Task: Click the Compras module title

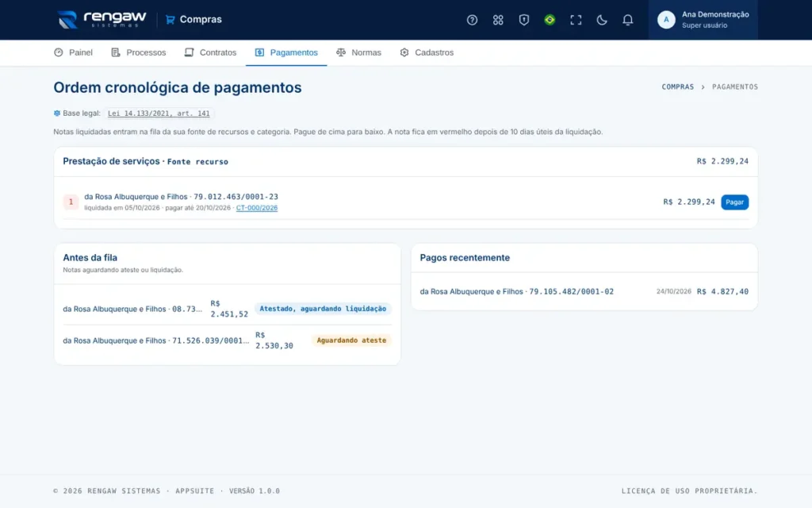Action: [201, 20]
